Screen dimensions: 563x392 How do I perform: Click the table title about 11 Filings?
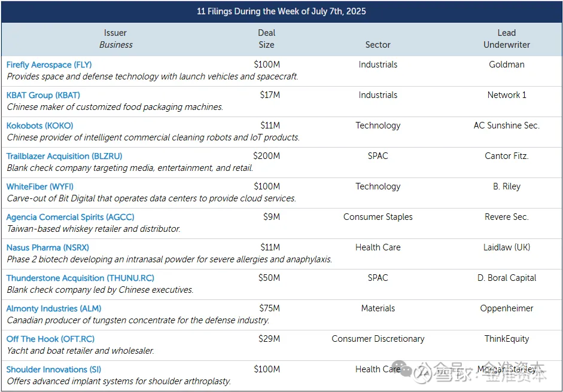281,11
